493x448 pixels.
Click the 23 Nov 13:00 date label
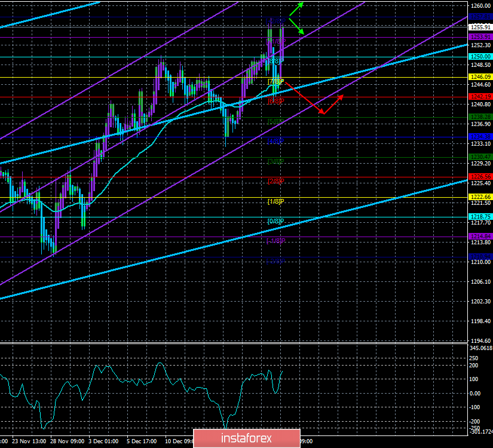pyautogui.click(x=29, y=441)
